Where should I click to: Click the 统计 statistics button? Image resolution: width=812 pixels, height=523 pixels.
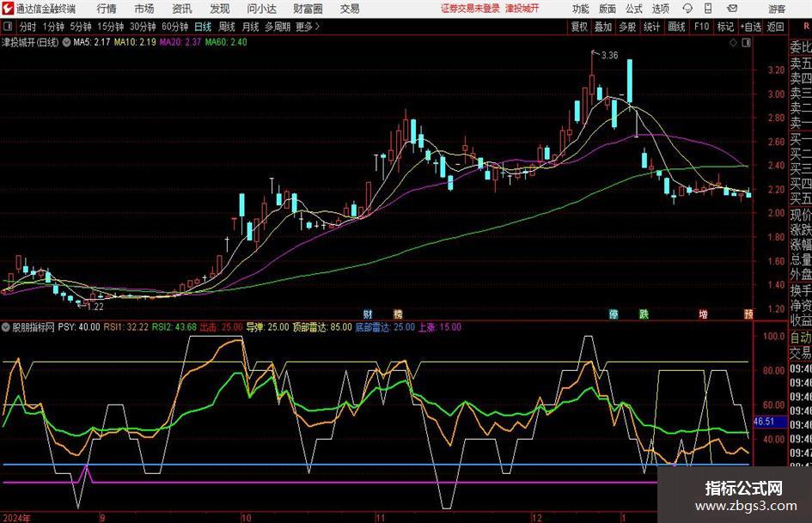(651, 27)
